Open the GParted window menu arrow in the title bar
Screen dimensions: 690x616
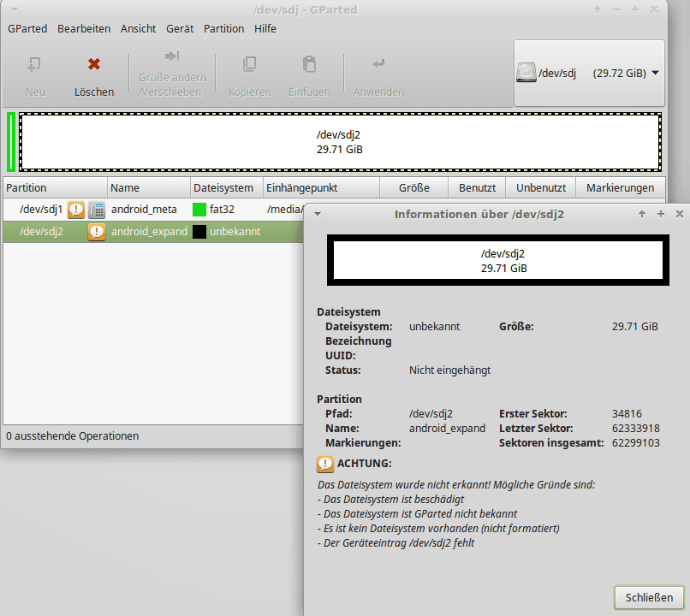click(x=14, y=9)
